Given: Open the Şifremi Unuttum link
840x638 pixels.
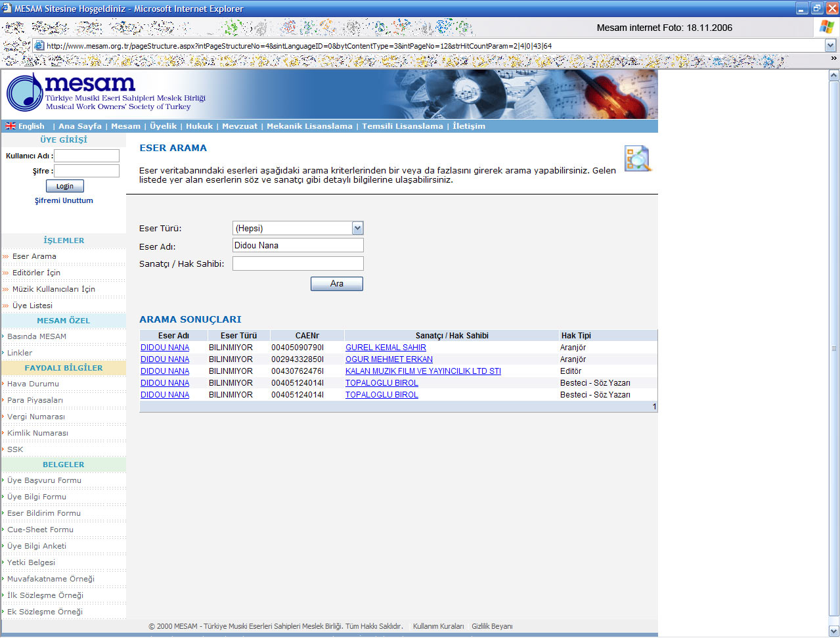Looking at the screenshot, I should [64, 200].
